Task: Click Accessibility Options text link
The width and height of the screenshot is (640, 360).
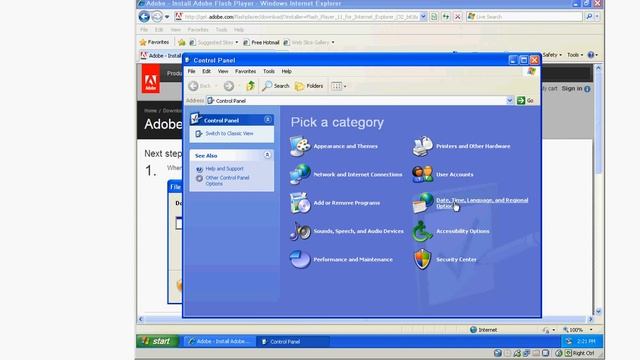Action: 462,231
